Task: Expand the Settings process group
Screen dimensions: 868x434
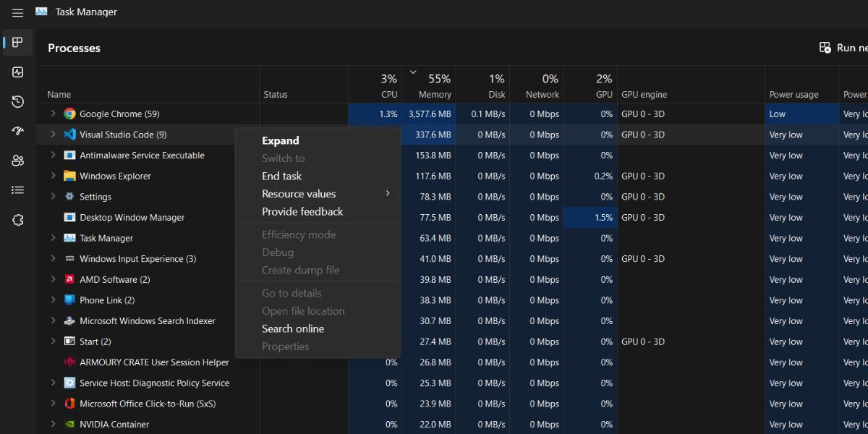Action: (x=53, y=197)
